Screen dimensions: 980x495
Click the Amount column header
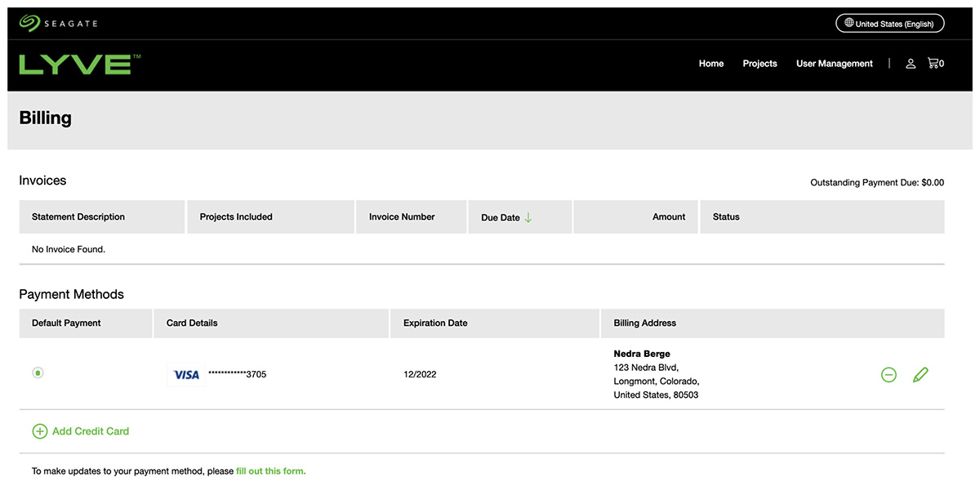coord(668,217)
